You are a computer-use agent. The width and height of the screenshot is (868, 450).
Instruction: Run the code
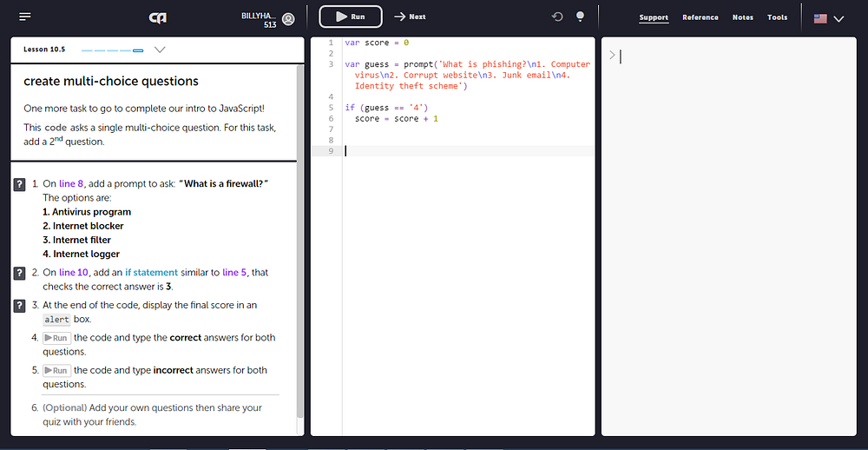coord(351,17)
